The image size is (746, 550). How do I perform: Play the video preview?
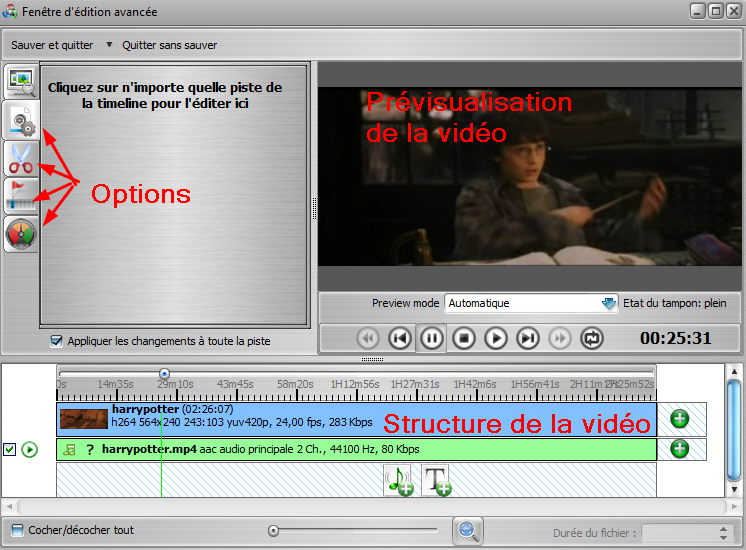496,338
